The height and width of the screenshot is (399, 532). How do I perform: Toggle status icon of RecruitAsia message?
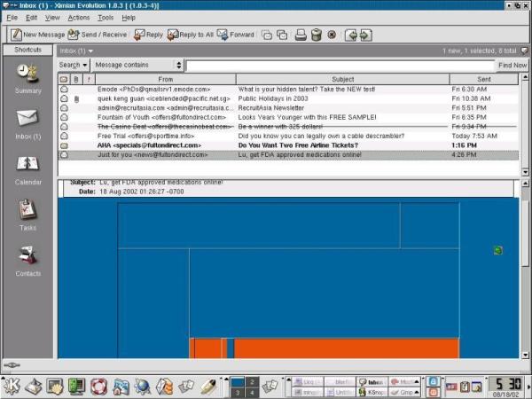pos(64,108)
